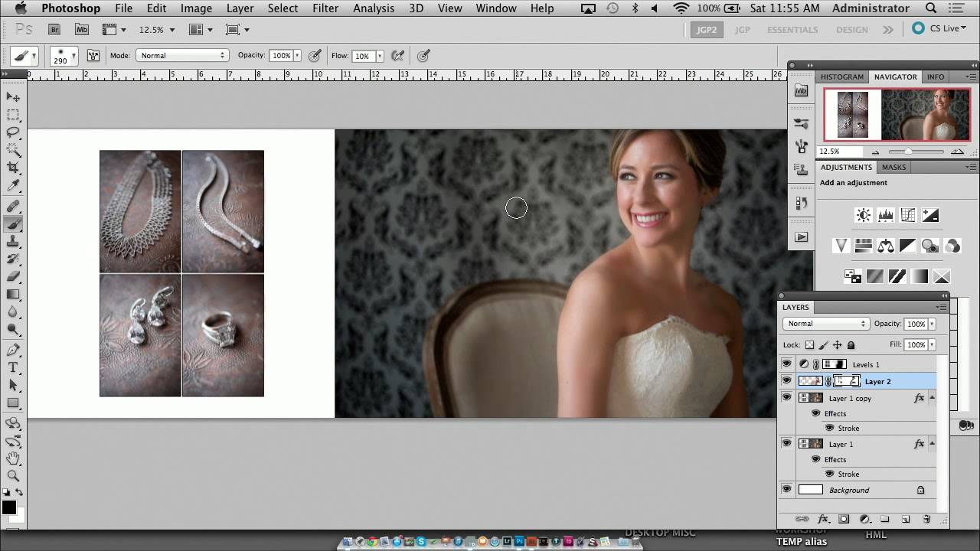Launch Bridge with the Br icon
Image resolution: width=980 pixels, height=551 pixels.
pyautogui.click(x=54, y=29)
